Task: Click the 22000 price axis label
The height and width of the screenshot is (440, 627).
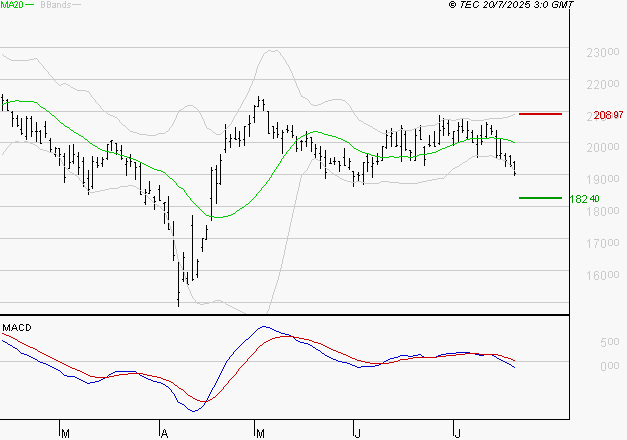Action: [x=603, y=84]
